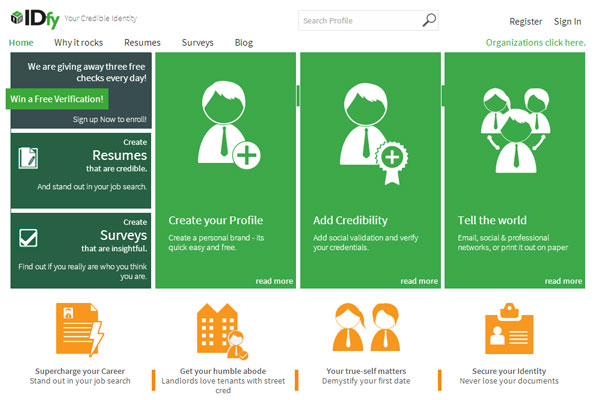Click read more under Create your Profile
The height and width of the screenshot is (400, 600).
274,281
